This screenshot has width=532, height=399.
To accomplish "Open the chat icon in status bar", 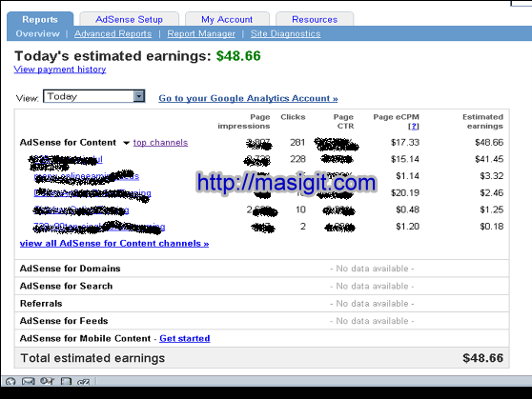I will pos(84,382).
